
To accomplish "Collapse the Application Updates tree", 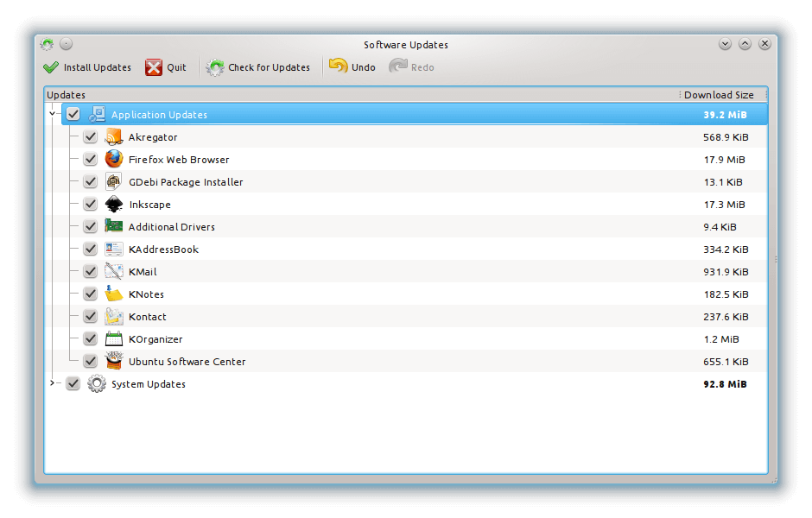I will [53, 114].
